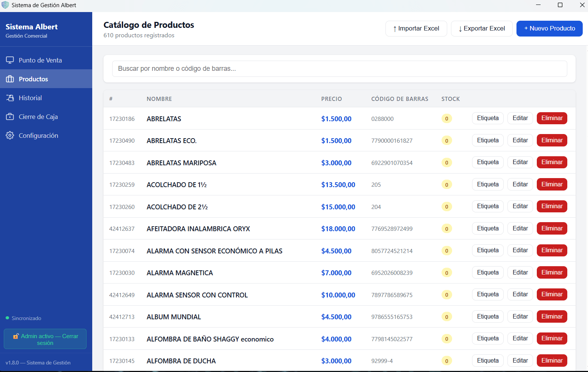588x372 pixels.
Task: Click the Cierre de Caja briefcase icon
Action: 10,116
